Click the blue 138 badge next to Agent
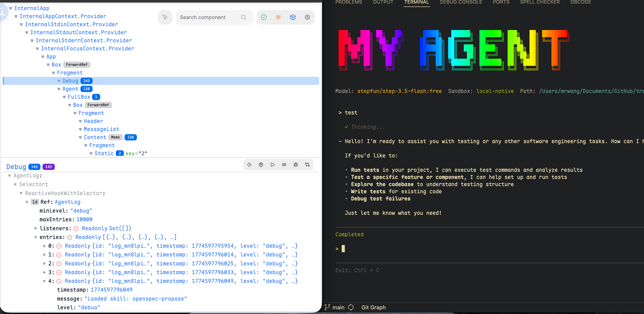Image resolution: width=644 pixels, height=314 pixels. coord(87,89)
